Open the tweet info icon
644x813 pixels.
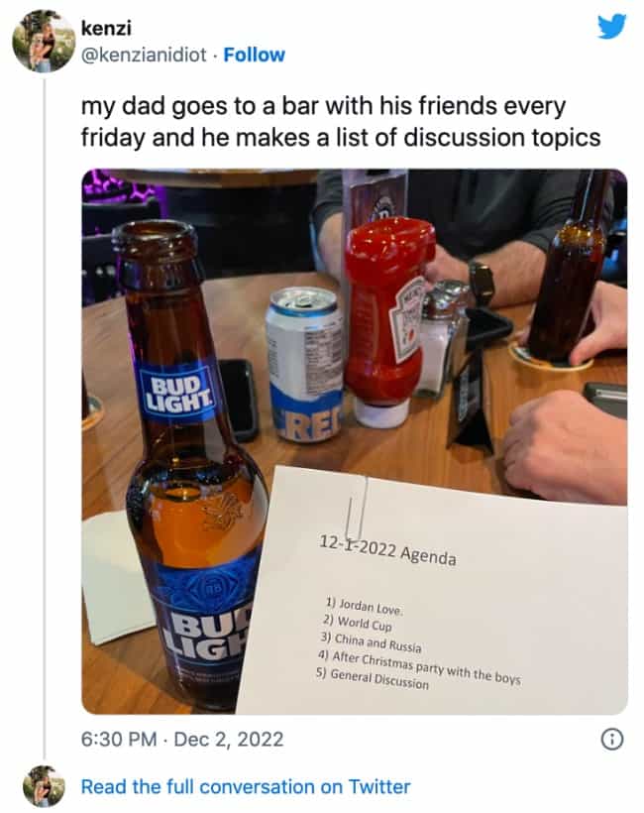point(612,739)
